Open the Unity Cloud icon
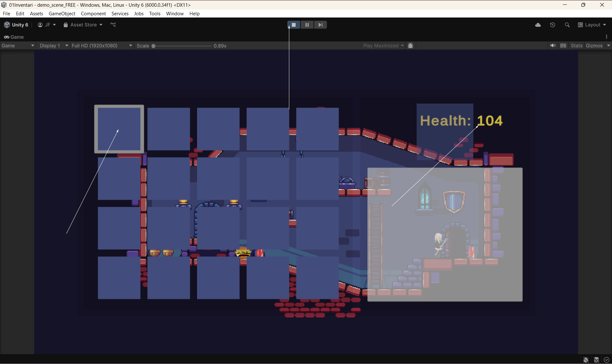612x364 pixels. (x=538, y=25)
